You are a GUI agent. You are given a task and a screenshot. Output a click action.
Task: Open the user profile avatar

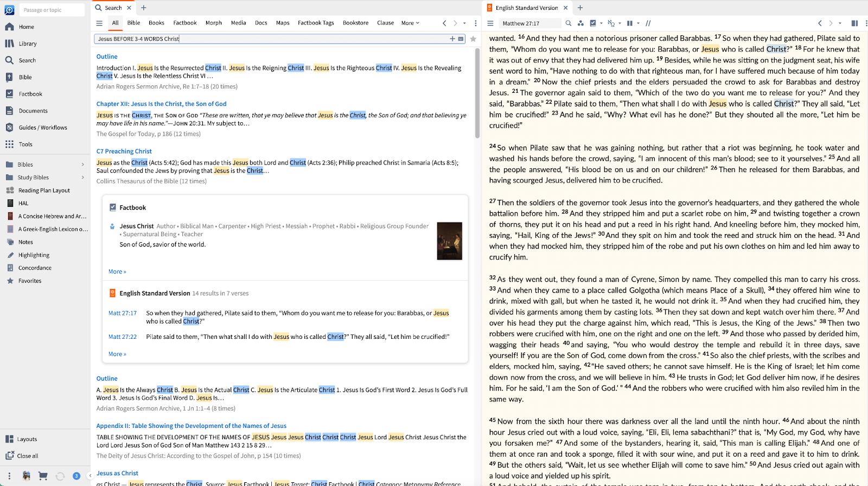tap(26, 476)
